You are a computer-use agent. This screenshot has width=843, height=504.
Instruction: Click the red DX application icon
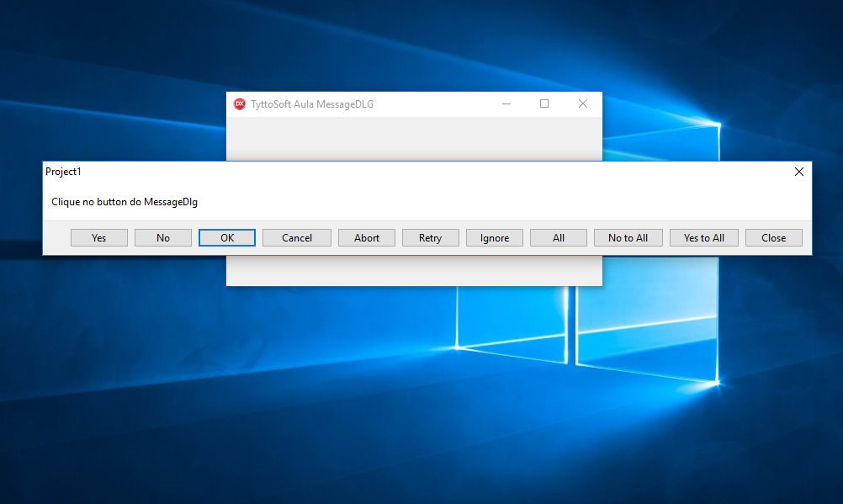click(240, 104)
